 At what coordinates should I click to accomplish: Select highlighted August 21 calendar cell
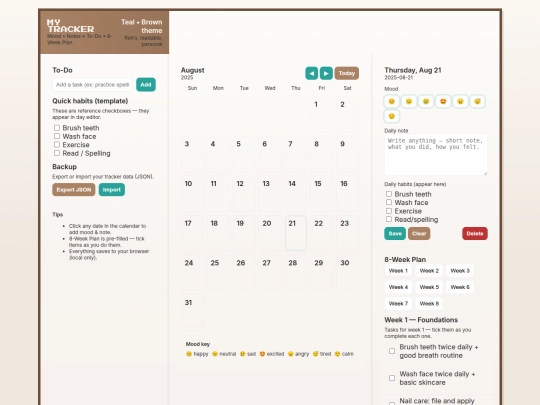pyautogui.click(x=296, y=233)
